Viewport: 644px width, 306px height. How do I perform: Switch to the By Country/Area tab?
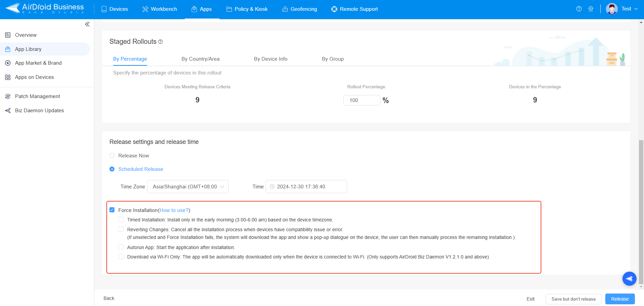tap(200, 59)
